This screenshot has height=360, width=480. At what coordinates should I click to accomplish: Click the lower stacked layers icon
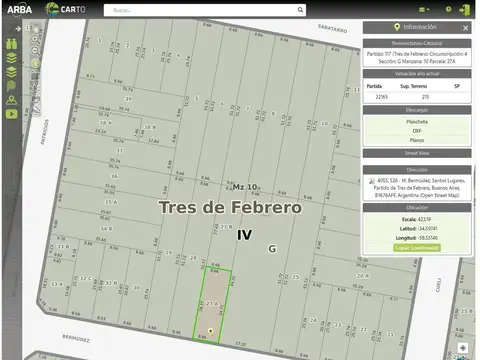click(x=12, y=71)
